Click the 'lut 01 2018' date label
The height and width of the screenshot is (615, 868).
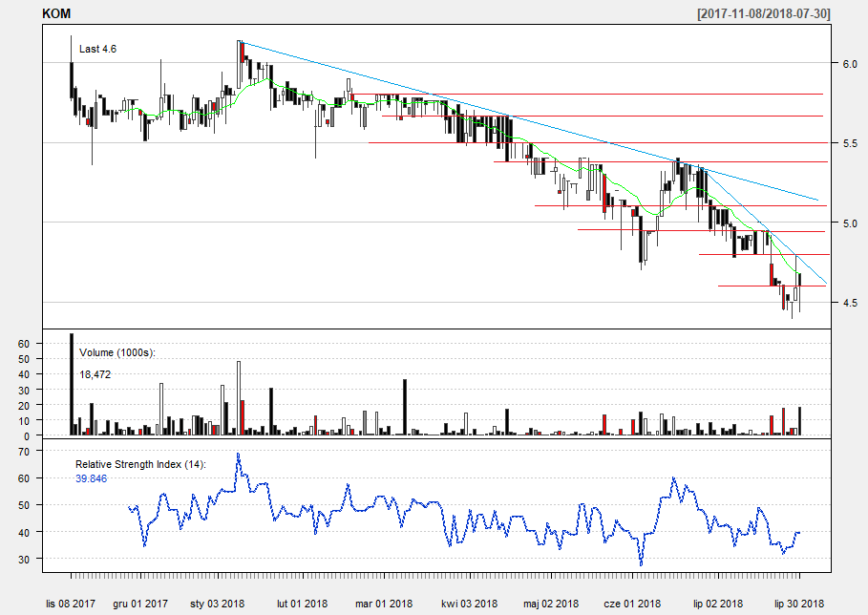(x=303, y=604)
